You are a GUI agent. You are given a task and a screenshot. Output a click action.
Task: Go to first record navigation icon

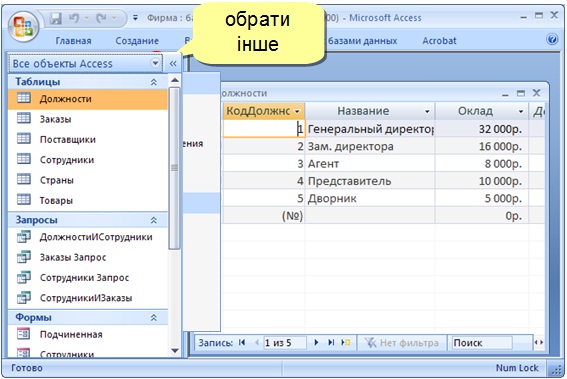(242, 342)
